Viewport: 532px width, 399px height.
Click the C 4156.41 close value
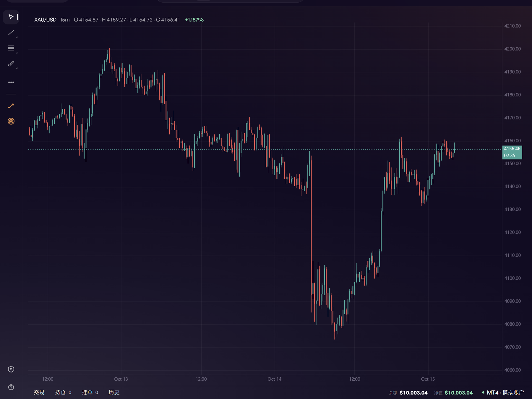[x=168, y=20]
